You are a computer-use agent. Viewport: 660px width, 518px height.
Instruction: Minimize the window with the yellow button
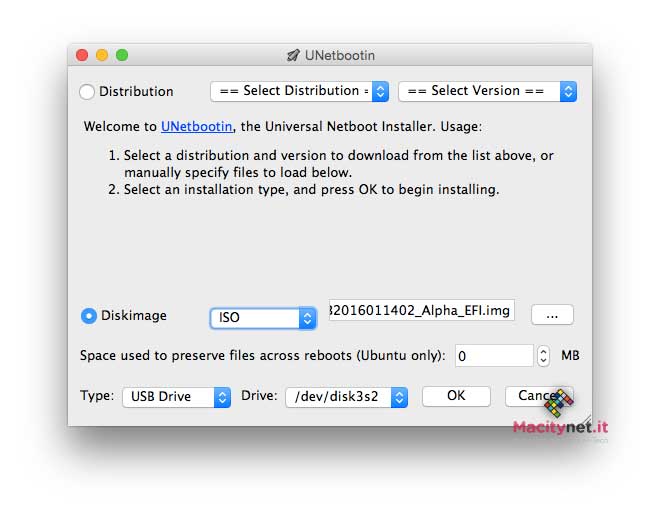coord(102,55)
